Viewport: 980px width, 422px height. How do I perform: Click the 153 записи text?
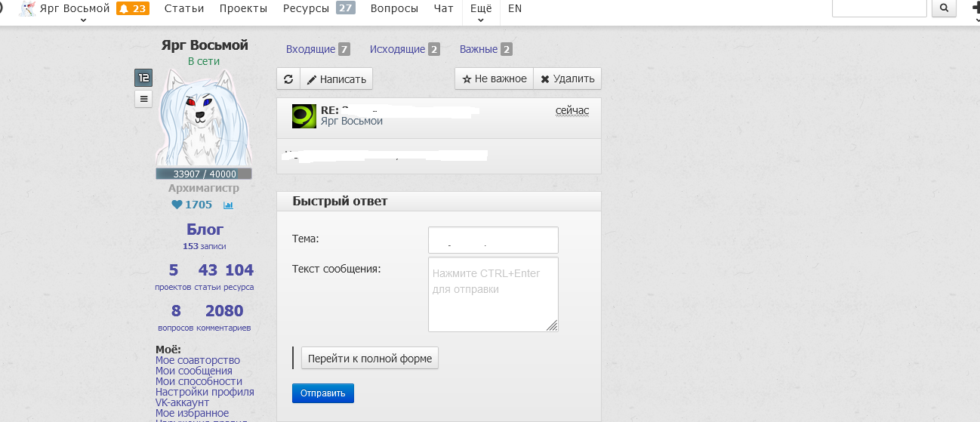tap(204, 246)
